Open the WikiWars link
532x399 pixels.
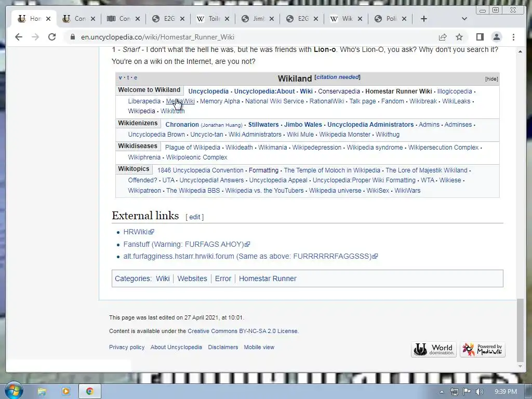coord(407,190)
